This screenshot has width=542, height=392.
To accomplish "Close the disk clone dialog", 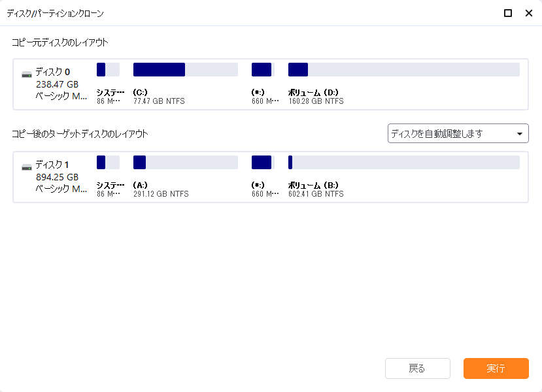I will coord(528,13).
